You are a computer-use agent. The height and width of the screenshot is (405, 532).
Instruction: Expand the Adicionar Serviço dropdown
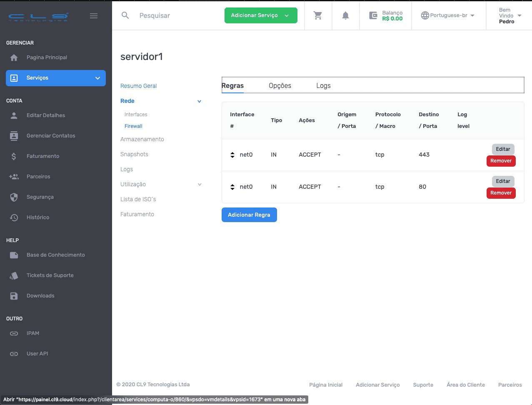click(x=287, y=15)
